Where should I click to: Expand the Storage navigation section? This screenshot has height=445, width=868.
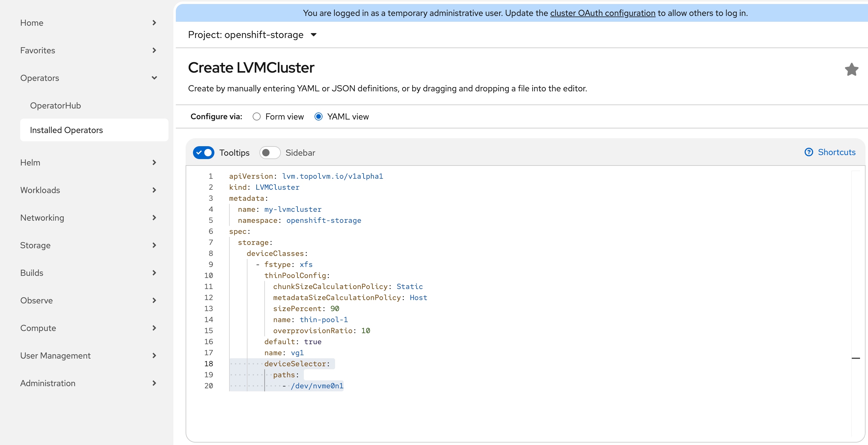coord(89,245)
